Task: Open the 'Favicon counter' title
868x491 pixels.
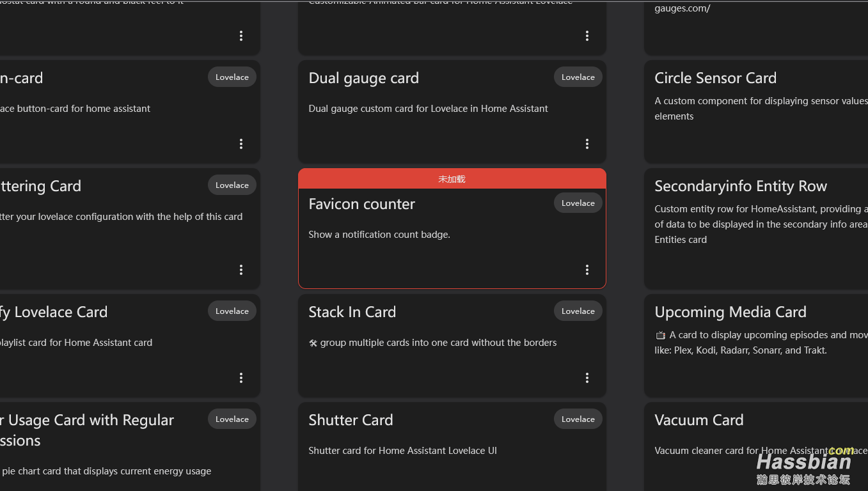Action: point(361,204)
